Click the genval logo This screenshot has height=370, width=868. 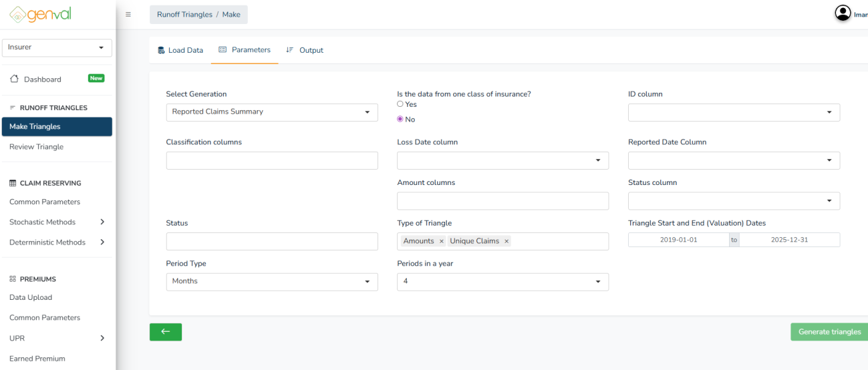click(x=41, y=14)
